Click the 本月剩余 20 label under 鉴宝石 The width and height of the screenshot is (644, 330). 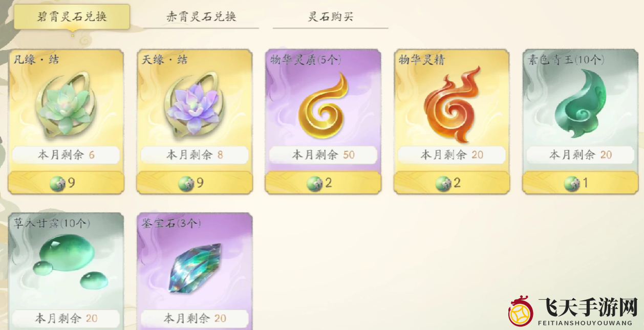pyautogui.click(x=195, y=318)
